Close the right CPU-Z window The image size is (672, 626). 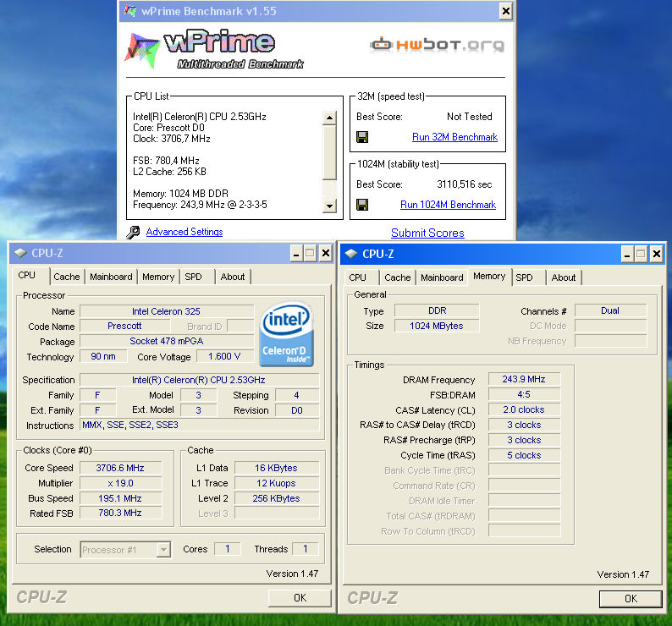tap(657, 255)
